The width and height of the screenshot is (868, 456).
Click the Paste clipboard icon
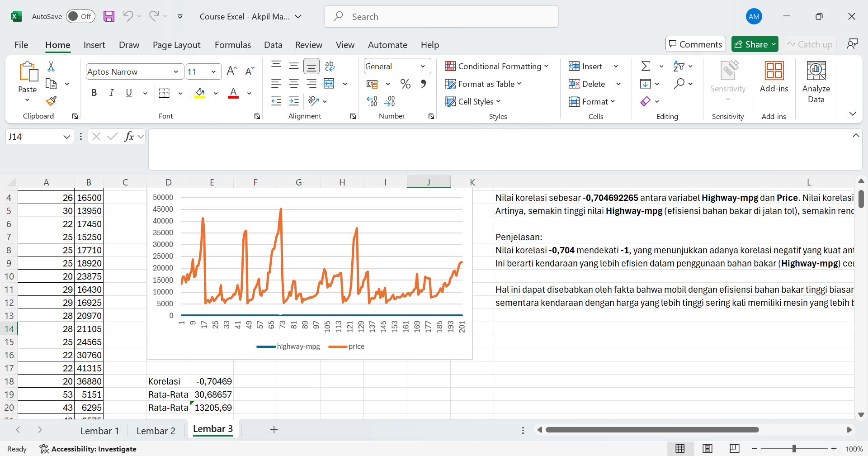pyautogui.click(x=28, y=71)
